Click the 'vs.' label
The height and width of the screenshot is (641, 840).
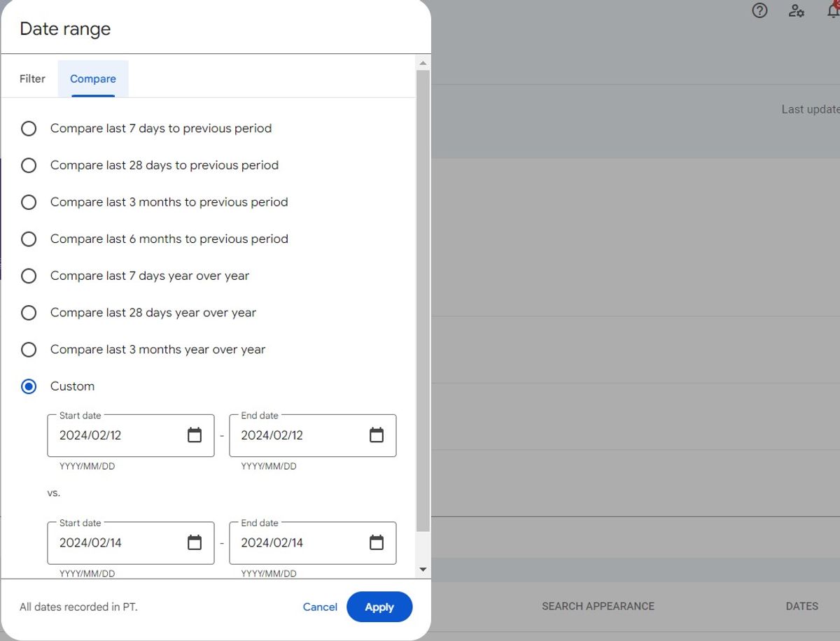coord(54,493)
